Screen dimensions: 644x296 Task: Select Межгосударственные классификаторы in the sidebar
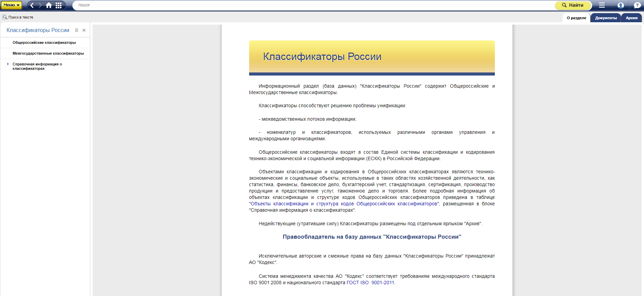(48, 54)
